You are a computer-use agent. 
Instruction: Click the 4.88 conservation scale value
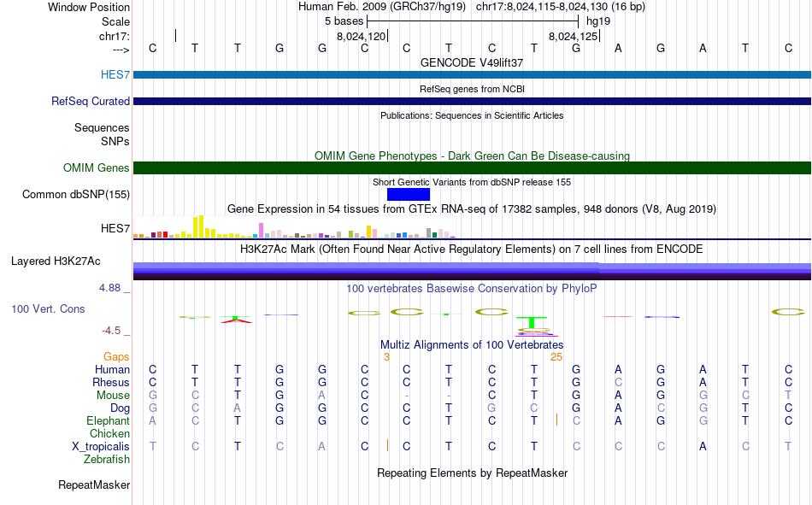tap(109, 287)
